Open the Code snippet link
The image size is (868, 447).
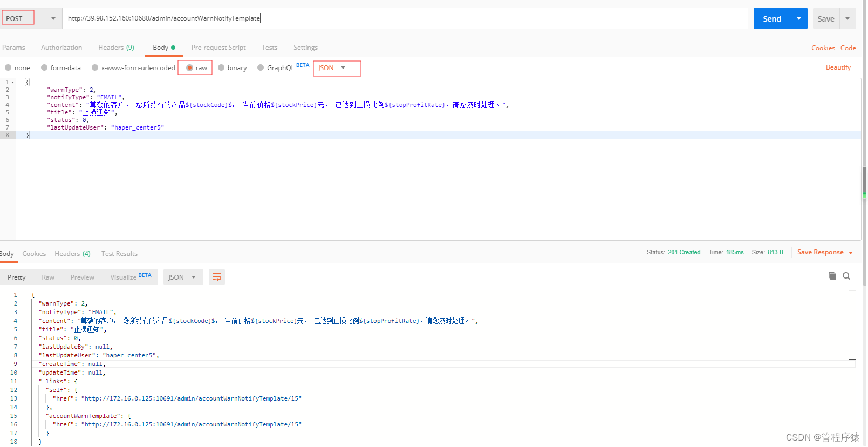coord(848,48)
